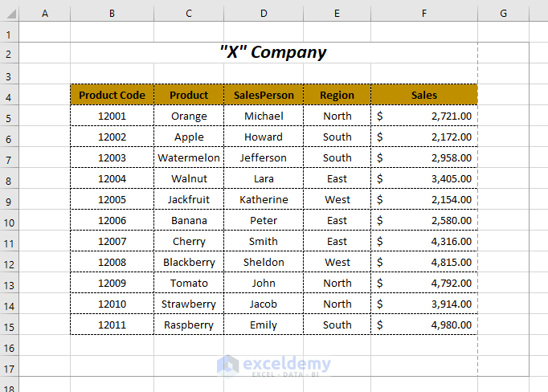Screen dimensions: 548x392
Task: Select row 4 header
Action: tap(9, 96)
